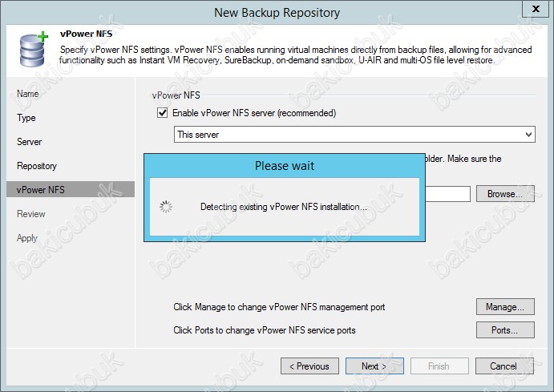Go to the Type wizard step
Image resolution: width=554 pixels, height=392 pixels.
(26, 118)
